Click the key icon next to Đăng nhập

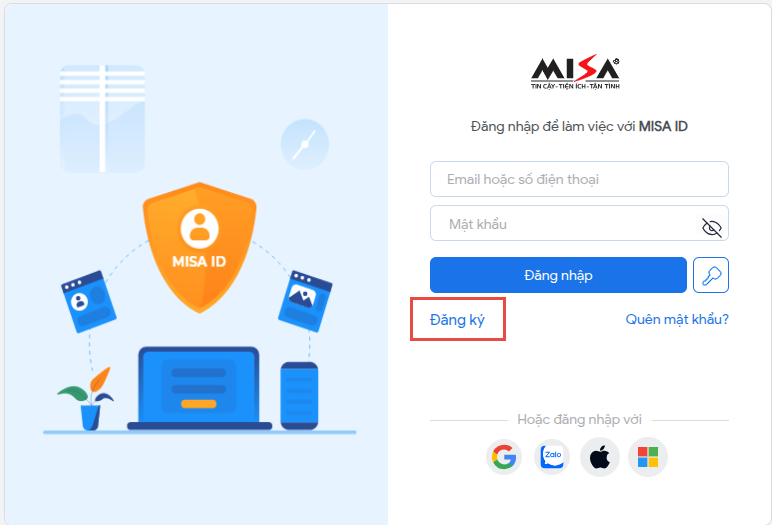tap(711, 275)
